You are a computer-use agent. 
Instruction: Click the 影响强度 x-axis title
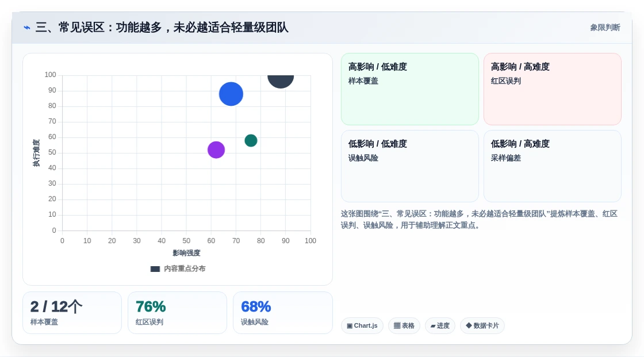(x=186, y=253)
